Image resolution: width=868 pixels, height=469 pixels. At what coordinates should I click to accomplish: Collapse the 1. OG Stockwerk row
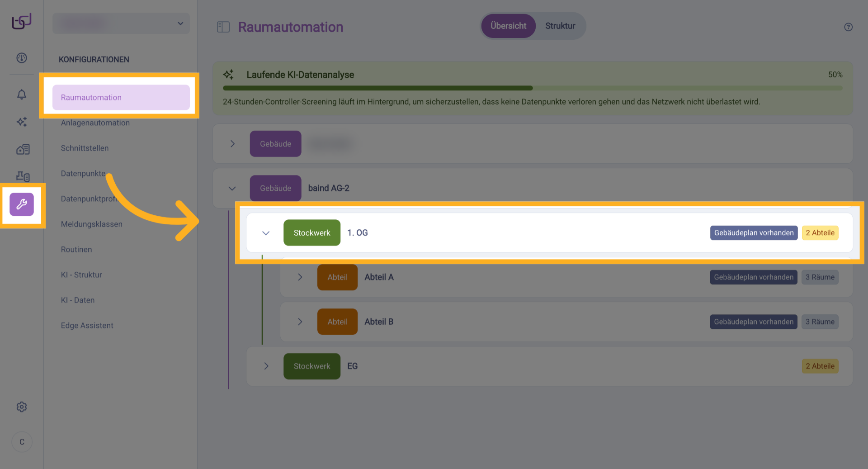[266, 233]
